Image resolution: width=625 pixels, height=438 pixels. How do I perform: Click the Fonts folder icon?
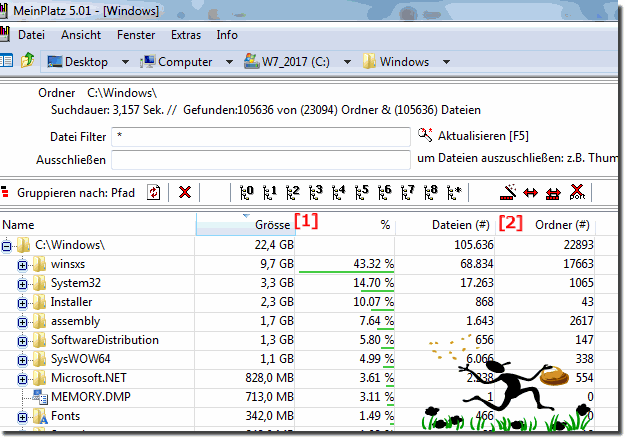tap(40, 416)
